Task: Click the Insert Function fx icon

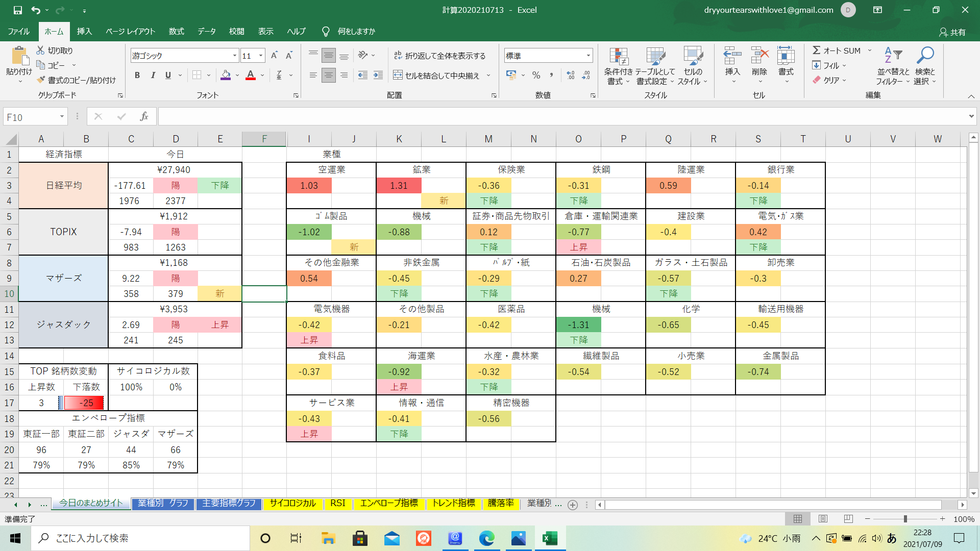Action: point(144,117)
